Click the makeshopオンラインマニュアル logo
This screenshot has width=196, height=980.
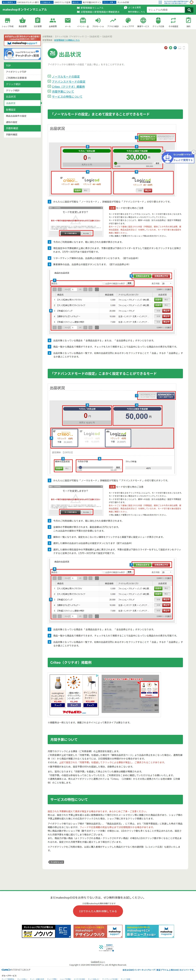pos(25,9)
